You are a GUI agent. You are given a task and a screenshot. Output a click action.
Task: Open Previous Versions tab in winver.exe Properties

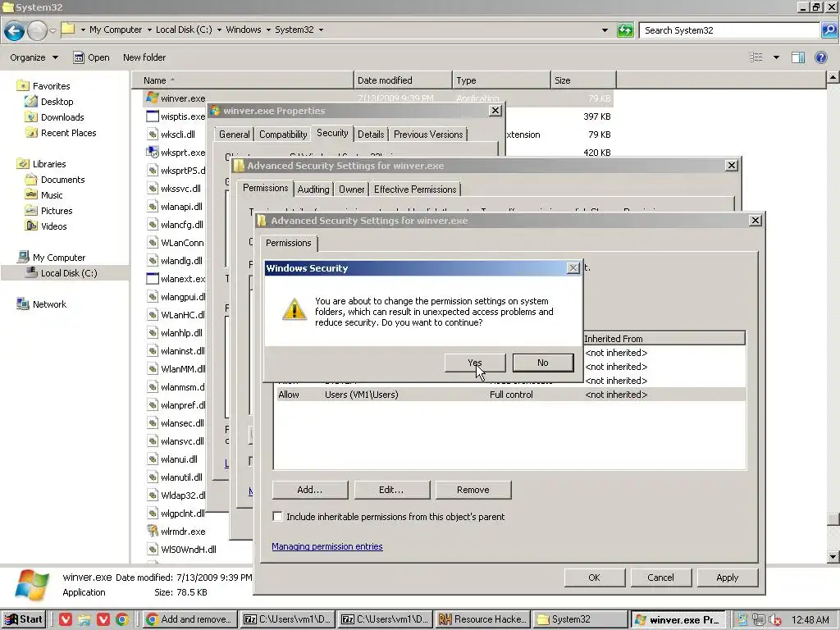(x=428, y=135)
